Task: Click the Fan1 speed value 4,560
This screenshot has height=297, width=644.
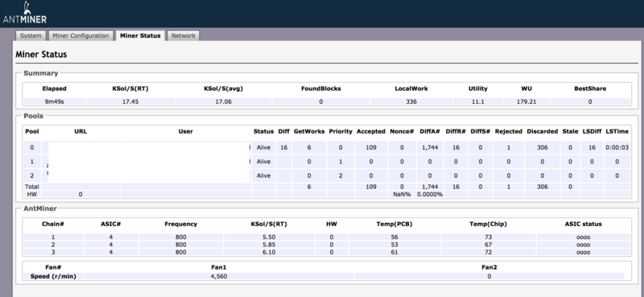Action: coord(219,276)
